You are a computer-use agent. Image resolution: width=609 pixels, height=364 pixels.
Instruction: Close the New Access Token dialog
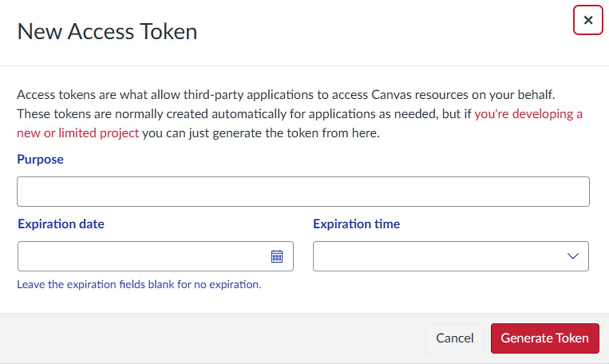(588, 20)
